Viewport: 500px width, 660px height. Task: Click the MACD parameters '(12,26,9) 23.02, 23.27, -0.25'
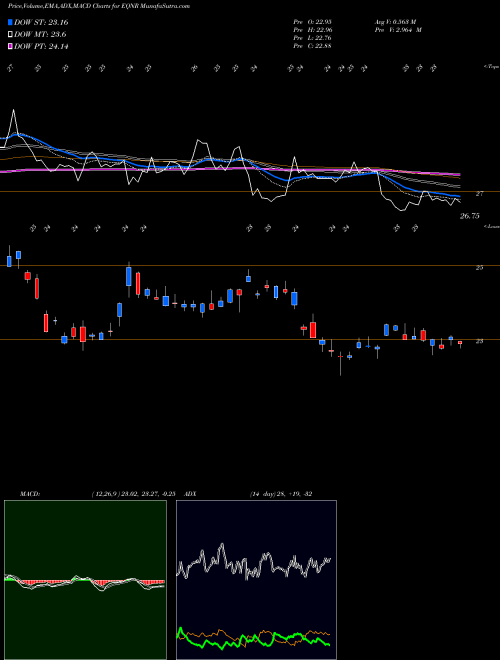132,494
